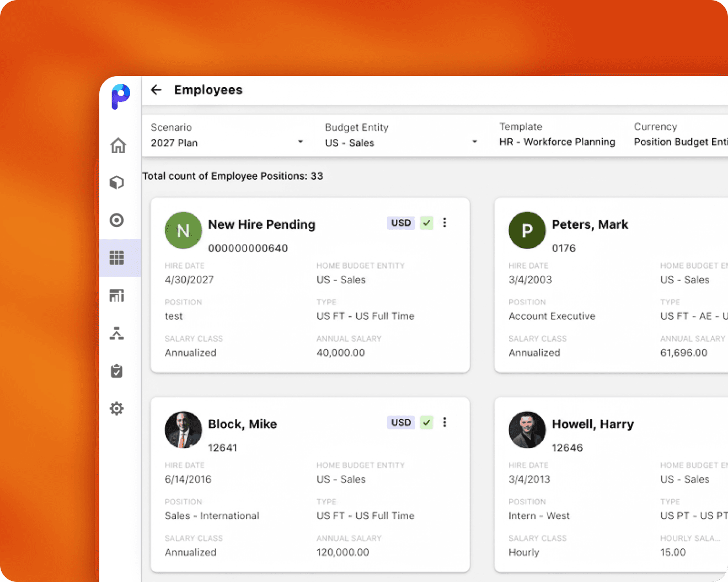Image resolution: width=728 pixels, height=582 pixels.
Task: Click position value test
Action: coord(173,316)
